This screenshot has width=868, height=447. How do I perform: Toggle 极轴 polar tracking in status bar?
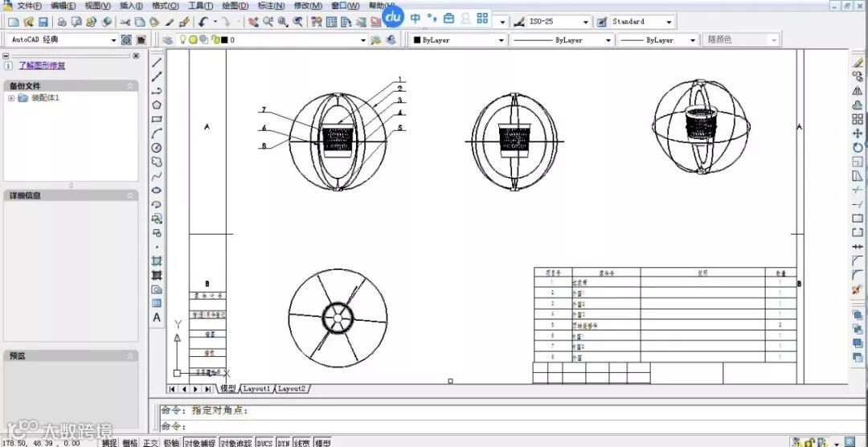(172, 442)
